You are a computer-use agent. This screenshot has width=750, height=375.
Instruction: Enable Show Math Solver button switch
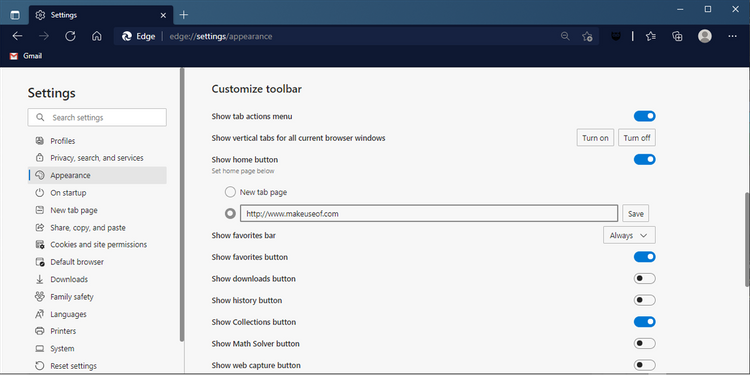coord(644,343)
